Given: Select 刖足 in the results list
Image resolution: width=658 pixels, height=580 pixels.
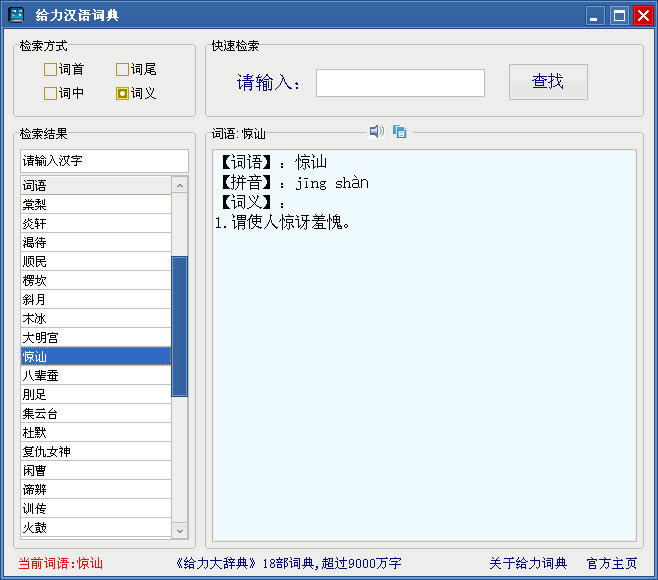Looking at the screenshot, I should (x=96, y=395).
